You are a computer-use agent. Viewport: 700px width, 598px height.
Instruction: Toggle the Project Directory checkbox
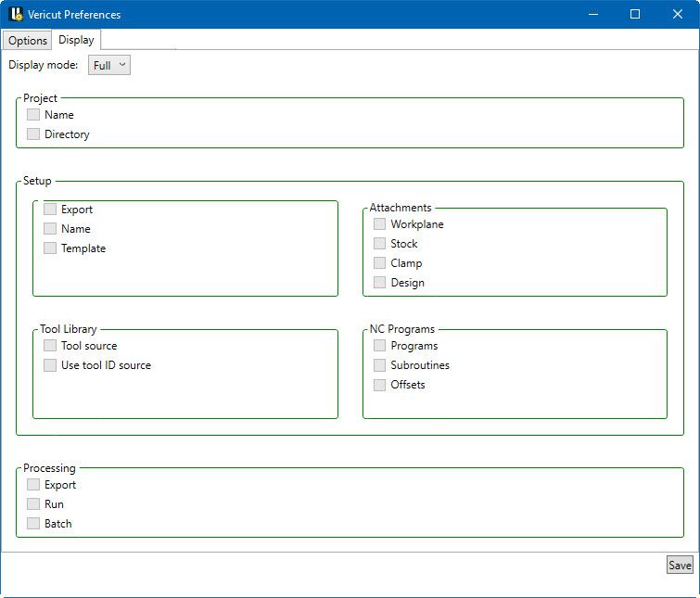click(33, 134)
